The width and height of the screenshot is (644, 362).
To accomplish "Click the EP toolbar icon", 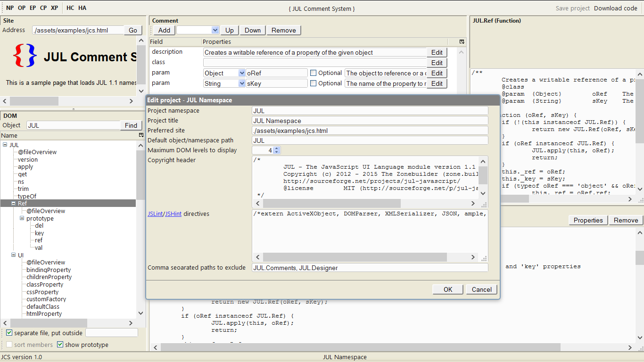I will tap(32, 8).
